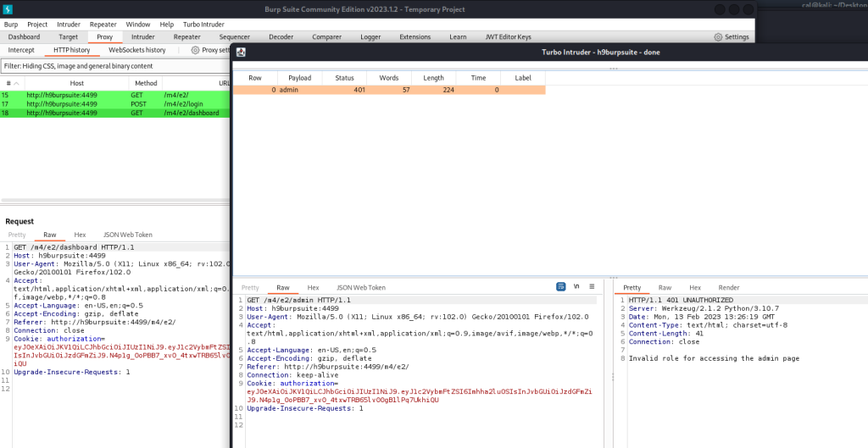Open the Repeater menu
This screenshot has width=868, height=448.
click(103, 25)
